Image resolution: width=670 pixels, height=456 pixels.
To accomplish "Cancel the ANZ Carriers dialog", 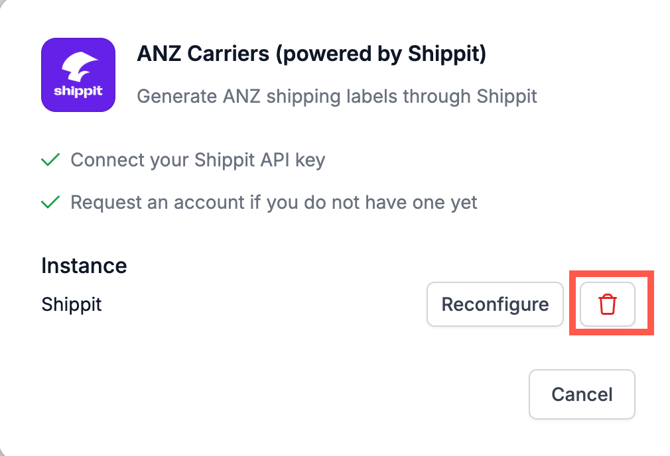I will pyautogui.click(x=582, y=394).
